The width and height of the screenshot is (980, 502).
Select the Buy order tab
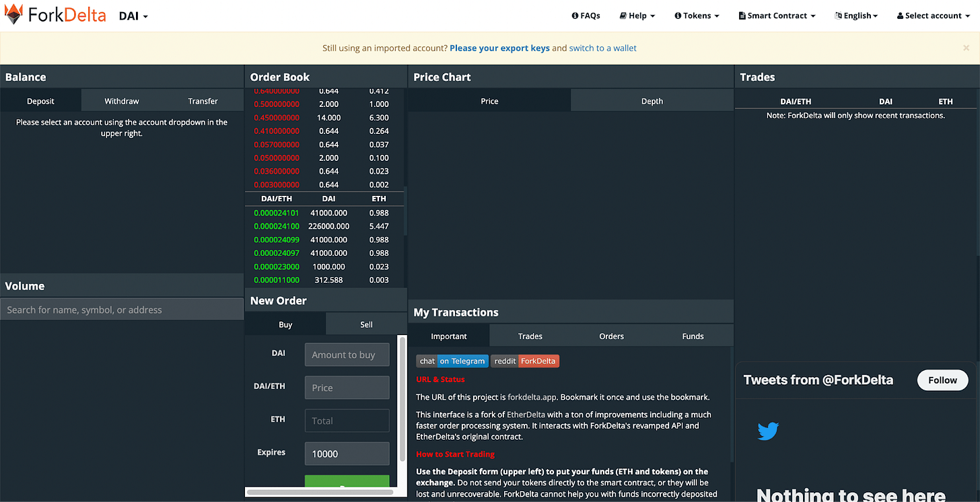coord(285,324)
